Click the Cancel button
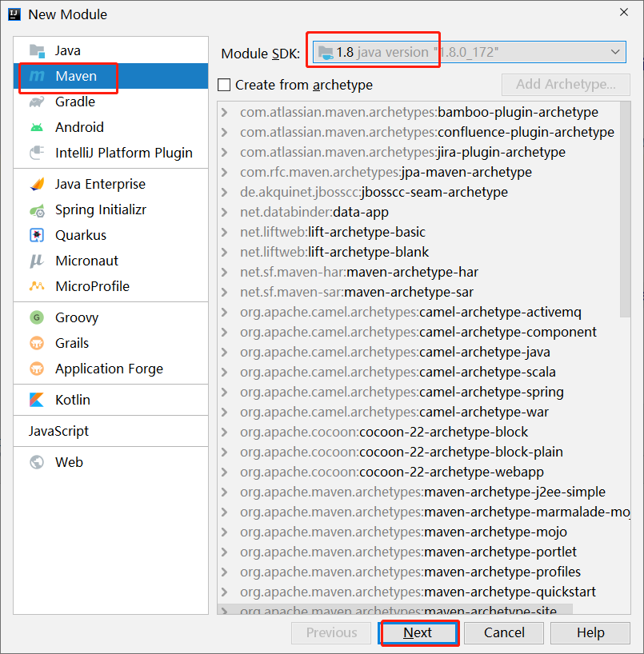 point(504,632)
